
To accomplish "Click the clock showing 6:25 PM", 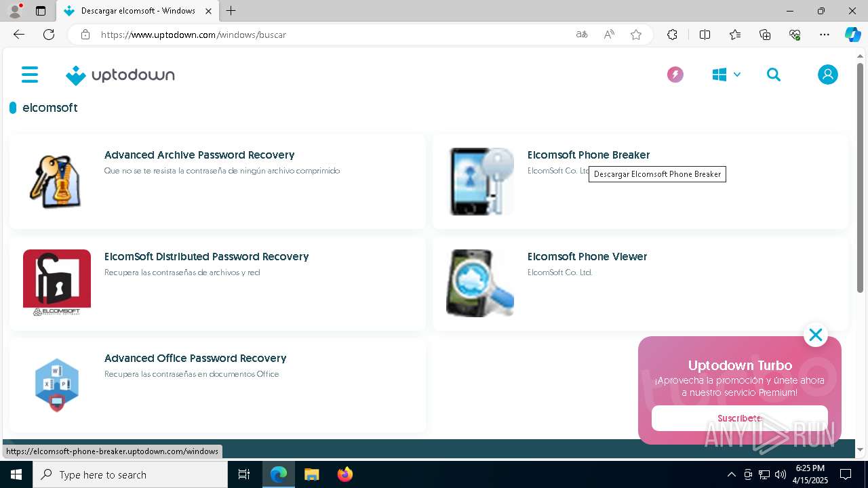I will [810, 474].
